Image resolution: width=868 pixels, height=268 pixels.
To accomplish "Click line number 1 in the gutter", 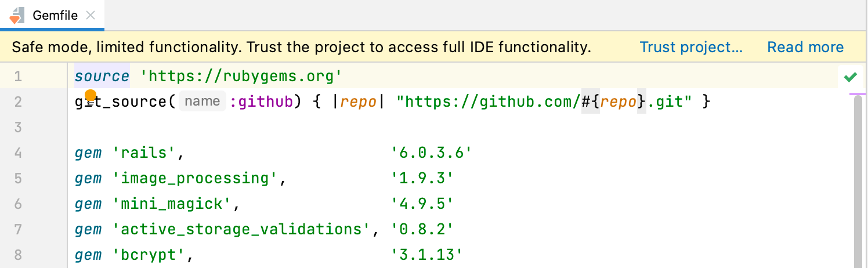I will click(x=17, y=77).
